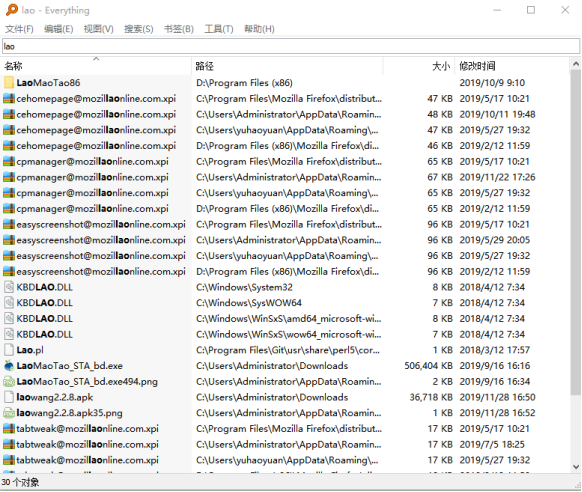Select the laowang2.2.8.apk file name
This screenshot has width=582, height=492.
pyautogui.click(x=55, y=397)
